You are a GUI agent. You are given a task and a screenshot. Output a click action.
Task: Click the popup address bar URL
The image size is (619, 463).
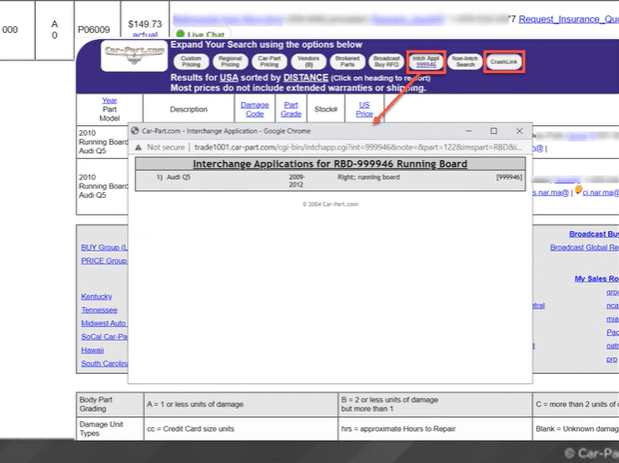coord(358,147)
